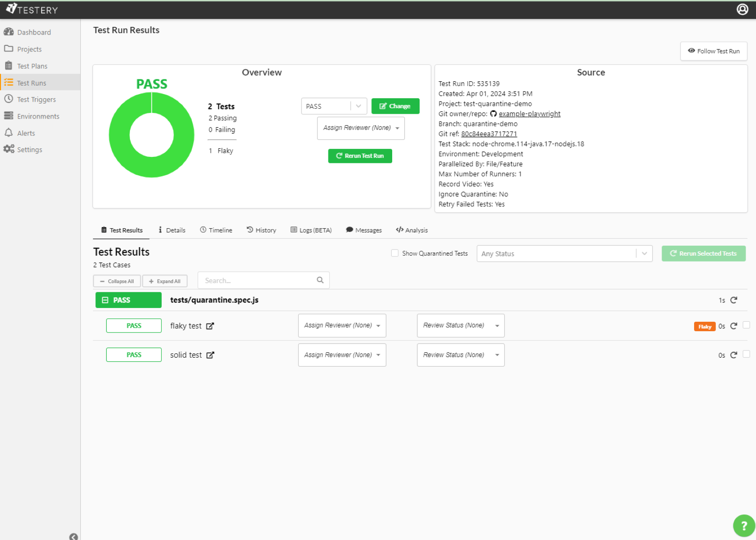Open Assign Reviewer for flaky test
Screen dimensions: 756x540
click(x=342, y=326)
